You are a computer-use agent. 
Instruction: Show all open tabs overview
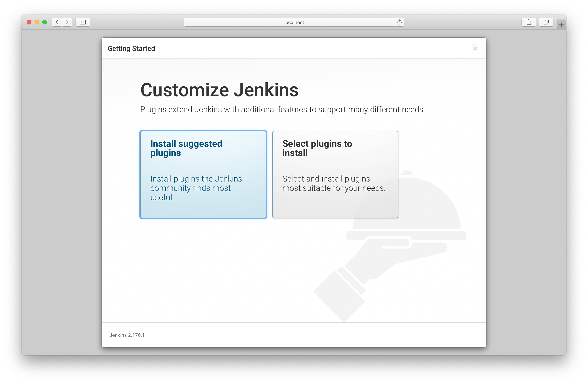coord(546,22)
